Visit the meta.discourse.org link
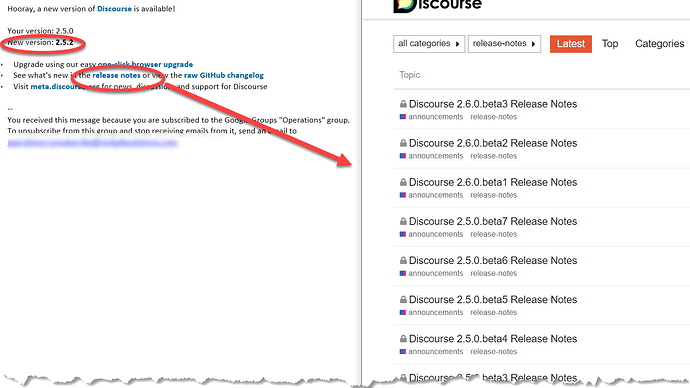 [65, 86]
